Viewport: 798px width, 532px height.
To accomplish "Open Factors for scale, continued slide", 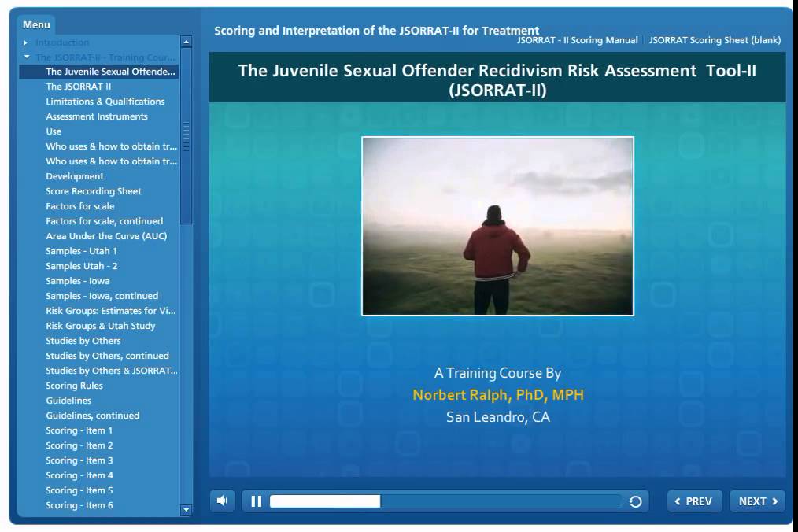I will point(105,221).
